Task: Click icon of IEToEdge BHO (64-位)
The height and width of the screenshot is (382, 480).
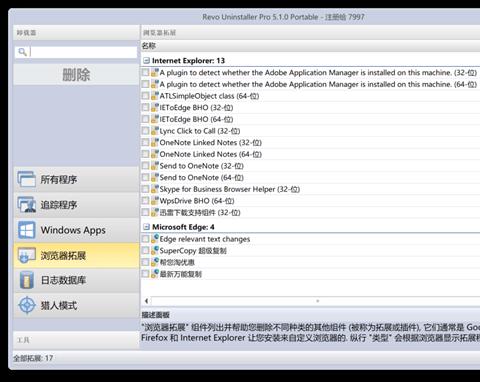Action: tap(155, 119)
